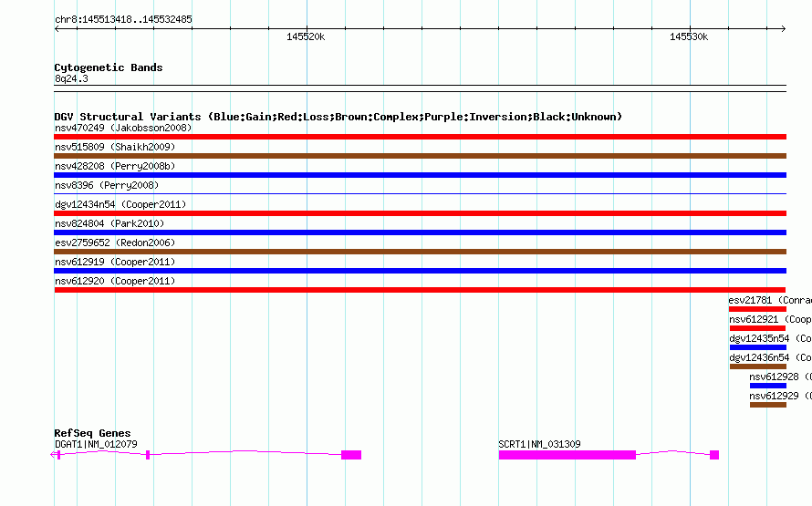
Task: Click the right arrow of the ruler
Action: (x=783, y=29)
